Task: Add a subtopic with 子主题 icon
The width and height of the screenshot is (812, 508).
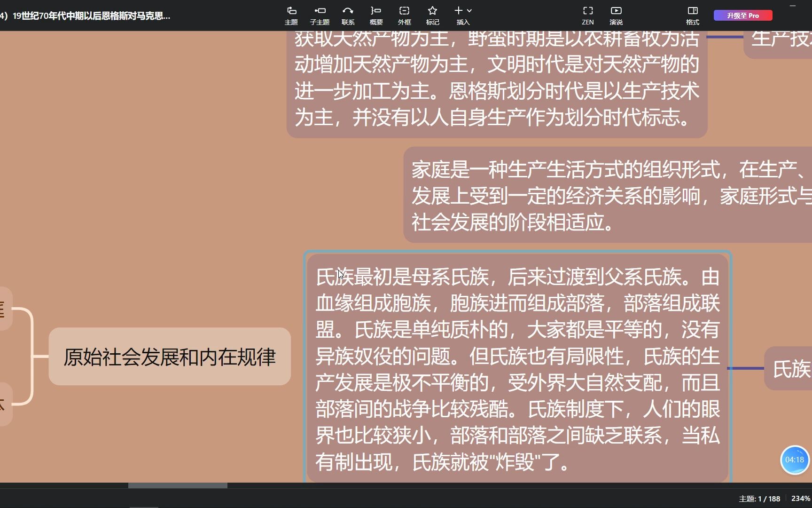Action: pyautogui.click(x=320, y=16)
